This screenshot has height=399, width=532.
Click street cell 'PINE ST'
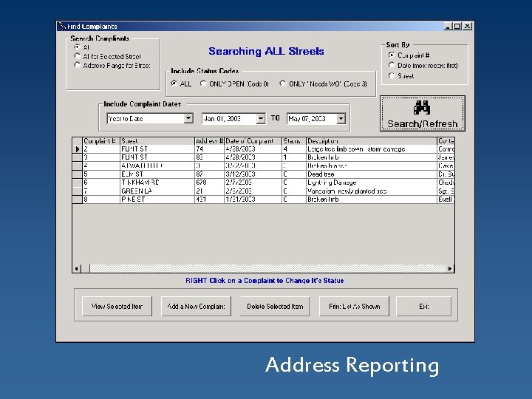(x=157, y=199)
